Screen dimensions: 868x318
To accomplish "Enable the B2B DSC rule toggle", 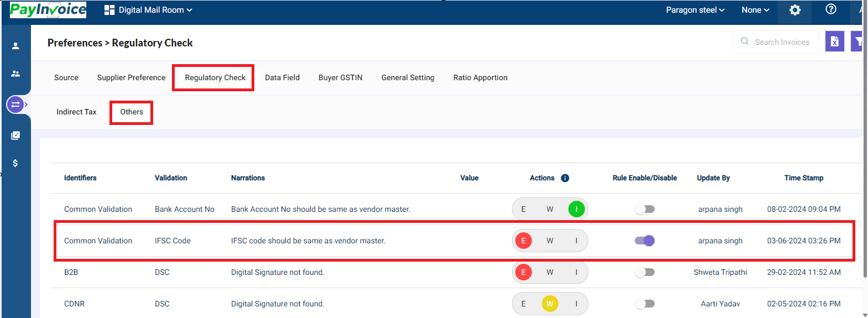I will (x=645, y=272).
